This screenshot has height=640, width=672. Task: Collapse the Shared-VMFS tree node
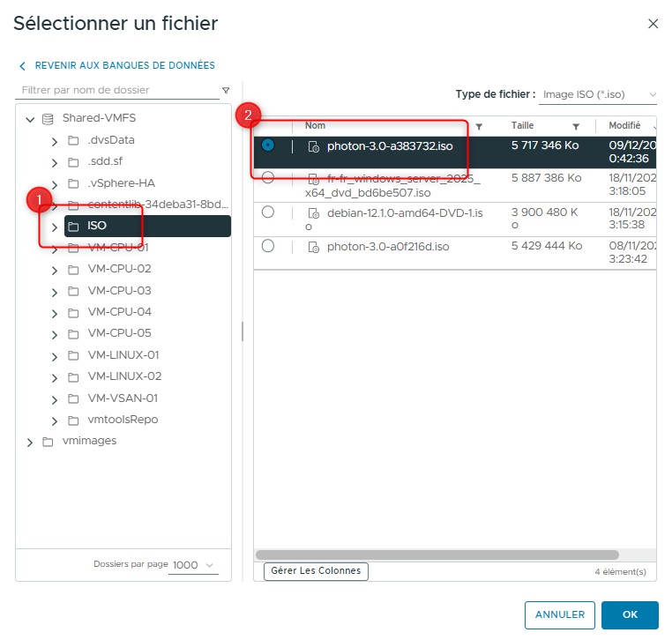[x=30, y=119]
